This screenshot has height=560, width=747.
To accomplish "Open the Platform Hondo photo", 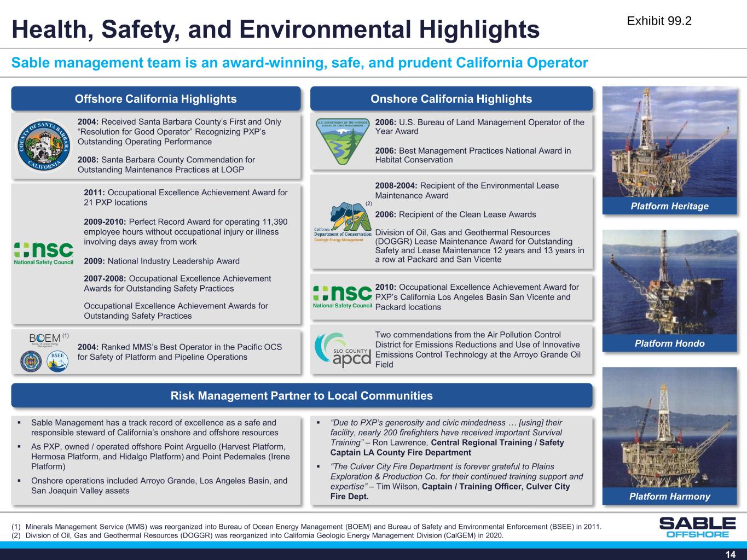I will click(669, 282).
